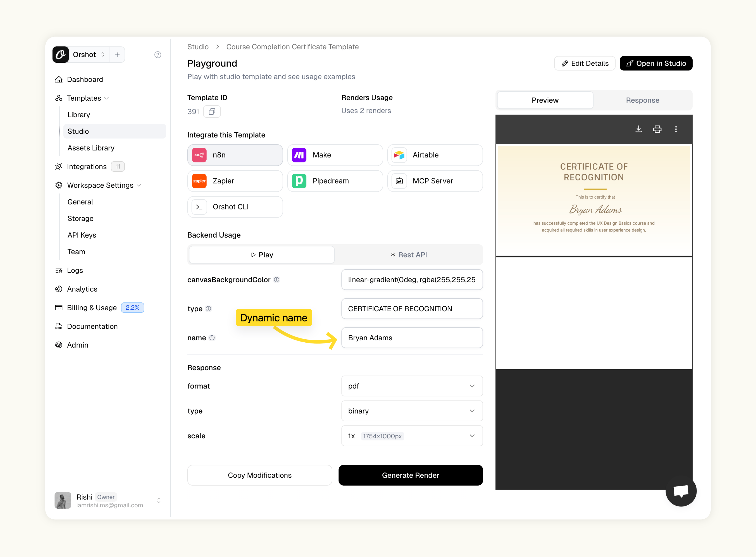Open Assets Library
Screen dimensions: 756x557
point(91,148)
